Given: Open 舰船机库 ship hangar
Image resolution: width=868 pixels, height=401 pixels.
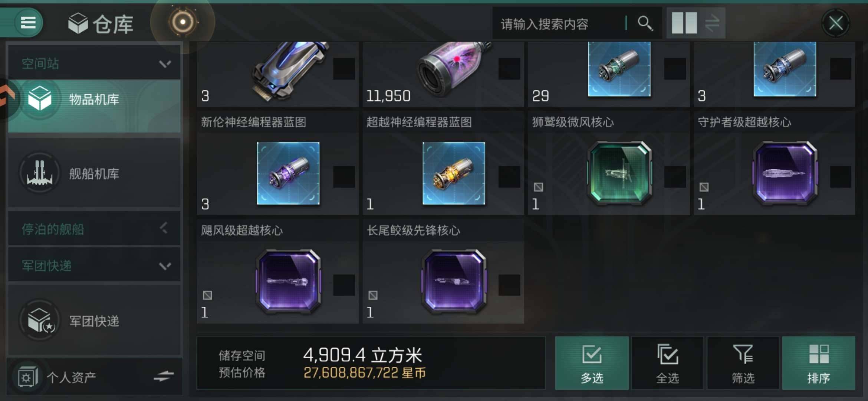Looking at the screenshot, I should [94, 173].
